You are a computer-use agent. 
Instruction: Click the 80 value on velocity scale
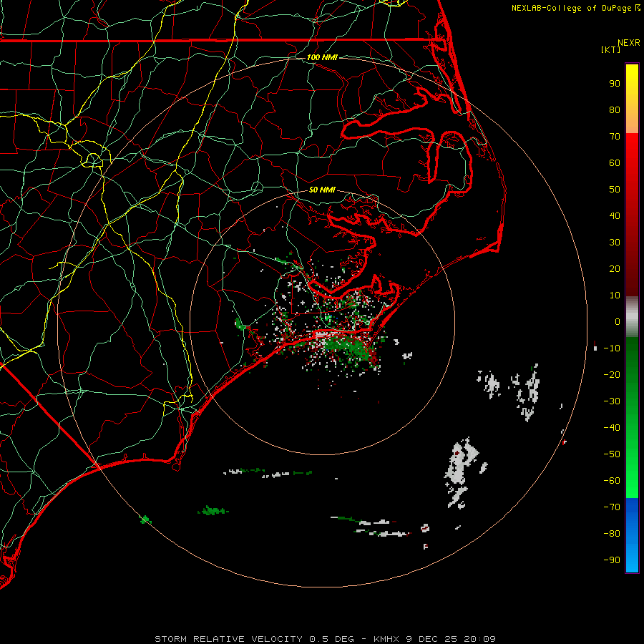615,110
